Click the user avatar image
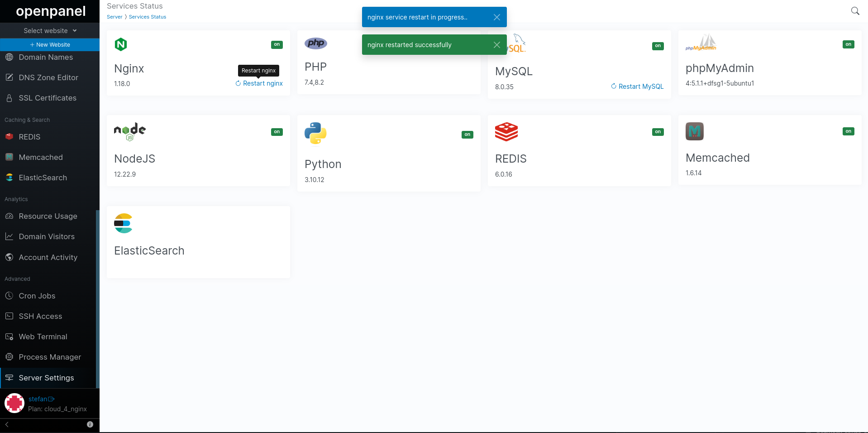Screen dimensions: 868x433 coord(14,403)
